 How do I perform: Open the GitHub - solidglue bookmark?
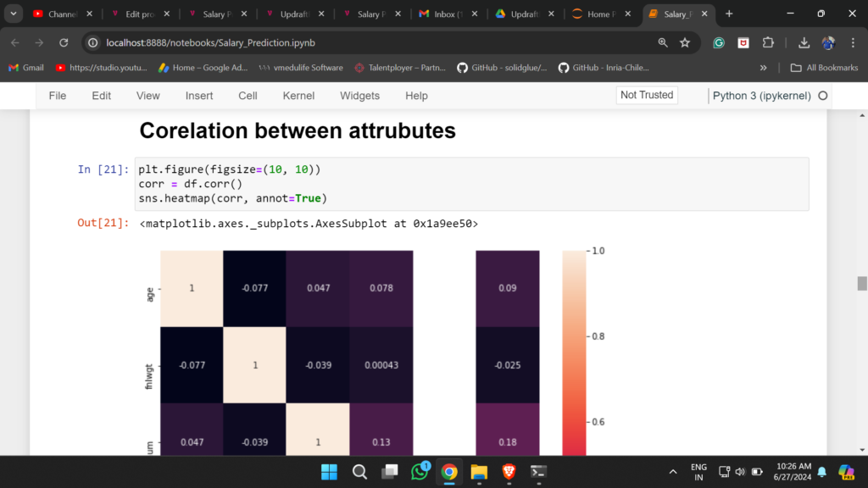pos(502,68)
